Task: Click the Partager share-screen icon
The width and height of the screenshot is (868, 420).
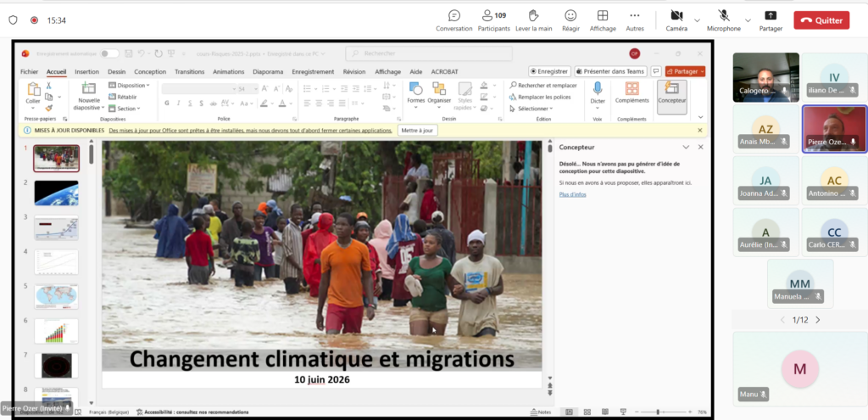Action: pos(771,15)
